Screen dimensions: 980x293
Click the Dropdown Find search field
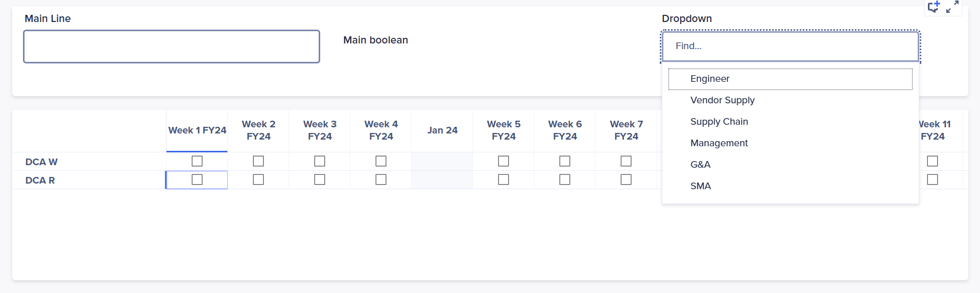point(790,46)
